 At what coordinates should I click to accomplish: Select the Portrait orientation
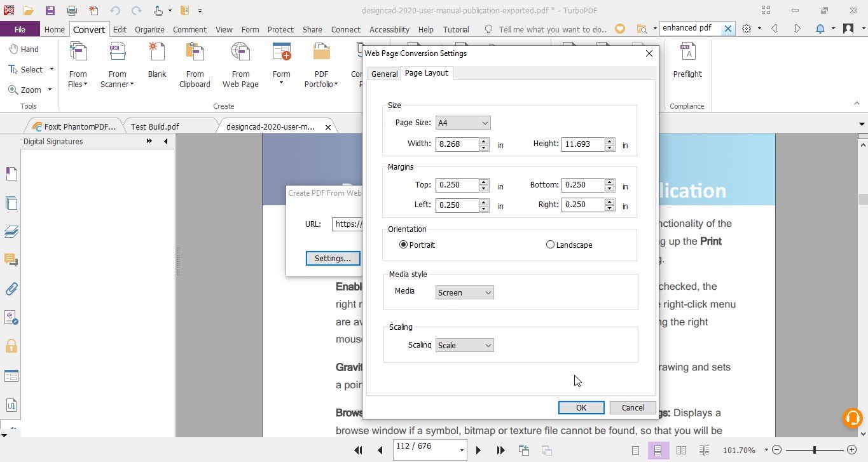(417, 245)
